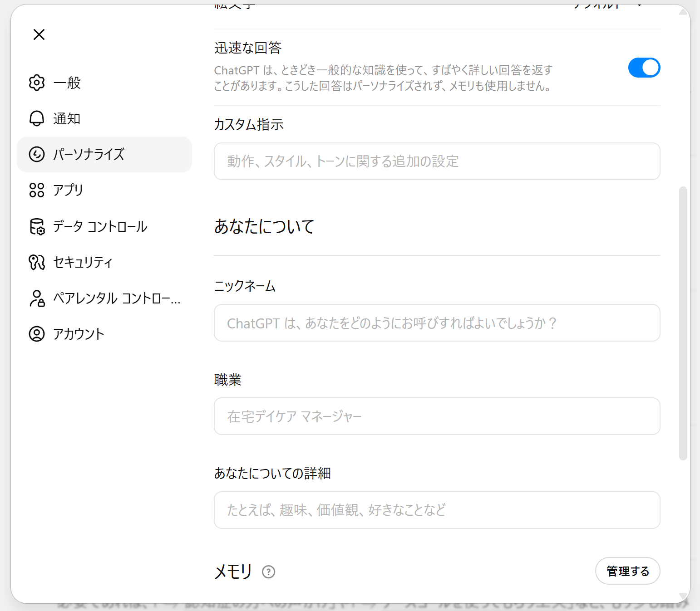Click into the カスタム指示 text field
Viewport: 700px width, 611px height.
(437, 161)
